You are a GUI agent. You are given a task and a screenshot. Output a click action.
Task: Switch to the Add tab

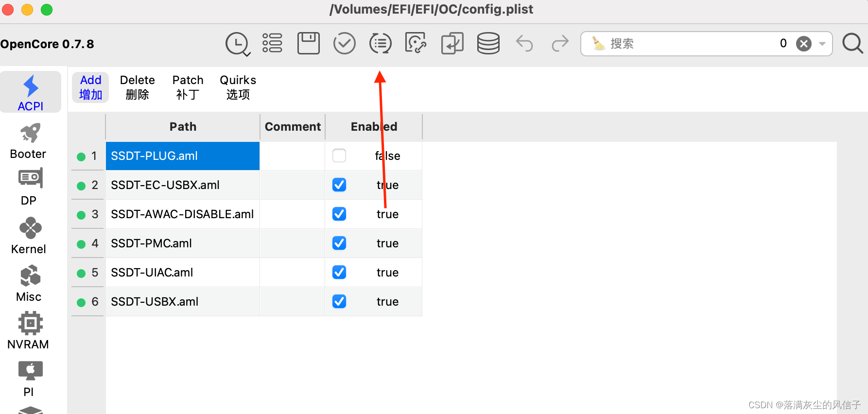pyautogui.click(x=91, y=87)
